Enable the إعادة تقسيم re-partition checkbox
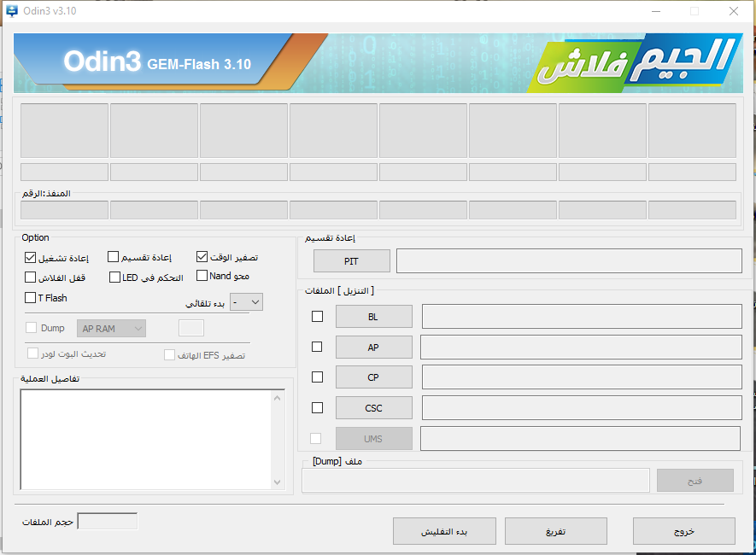756x555 pixels. pos(114,257)
